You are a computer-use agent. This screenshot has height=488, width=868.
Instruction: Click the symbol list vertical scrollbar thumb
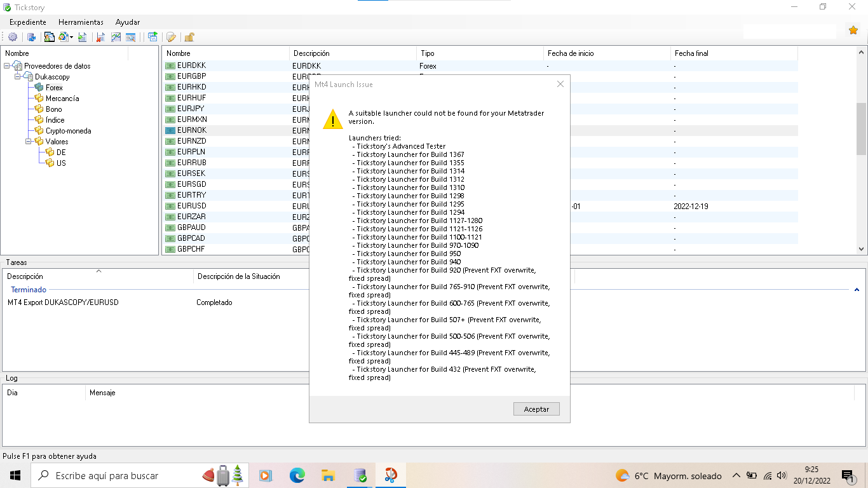click(862, 129)
